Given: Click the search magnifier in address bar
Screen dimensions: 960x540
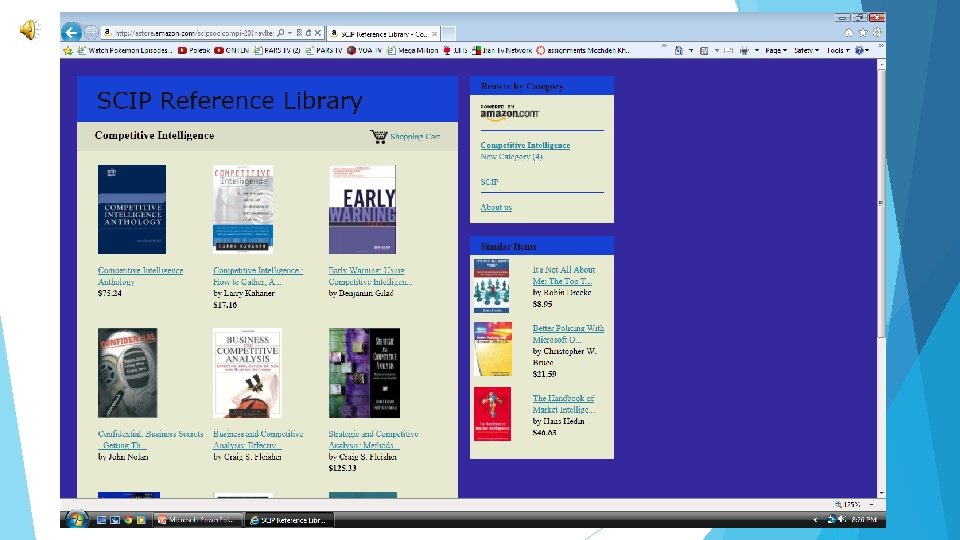Looking at the screenshot, I should click(280, 33).
